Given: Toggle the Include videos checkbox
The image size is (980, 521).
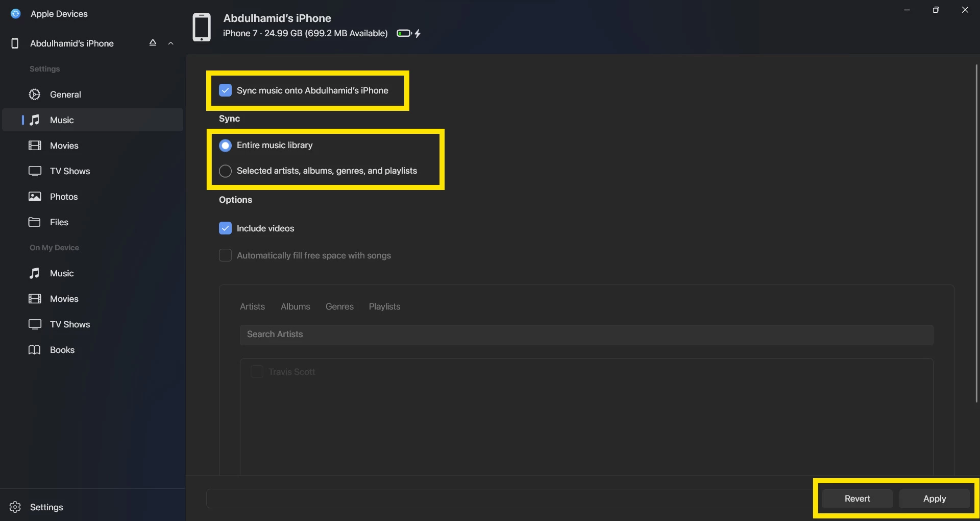Looking at the screenshot, I should (225, 228).
